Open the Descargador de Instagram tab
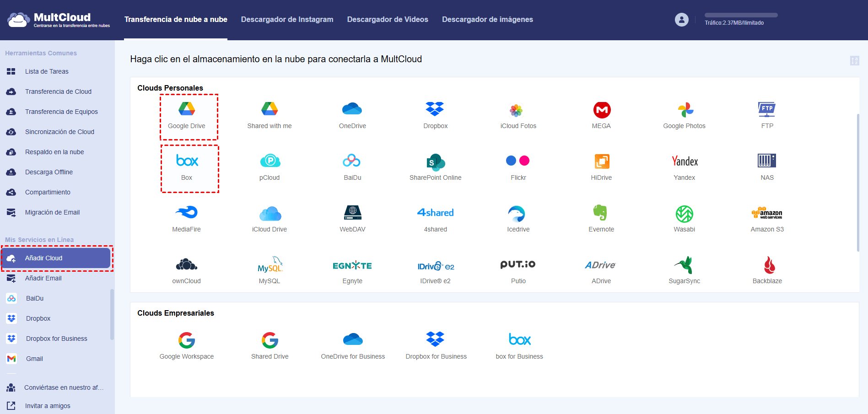868x414 pixels. pos(287,19)
